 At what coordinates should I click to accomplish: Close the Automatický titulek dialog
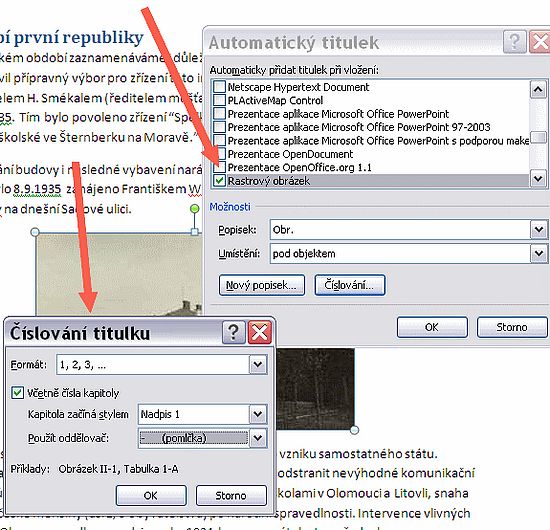point(540,42)
